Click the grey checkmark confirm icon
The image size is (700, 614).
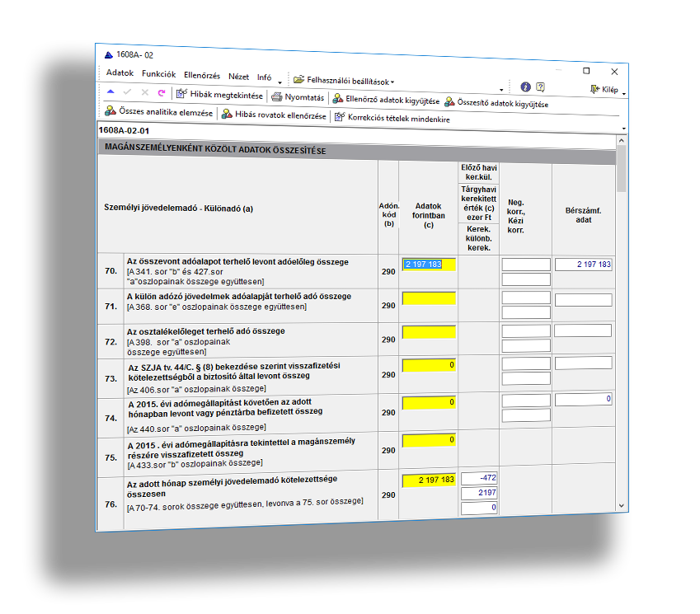(x=127, y=92)
